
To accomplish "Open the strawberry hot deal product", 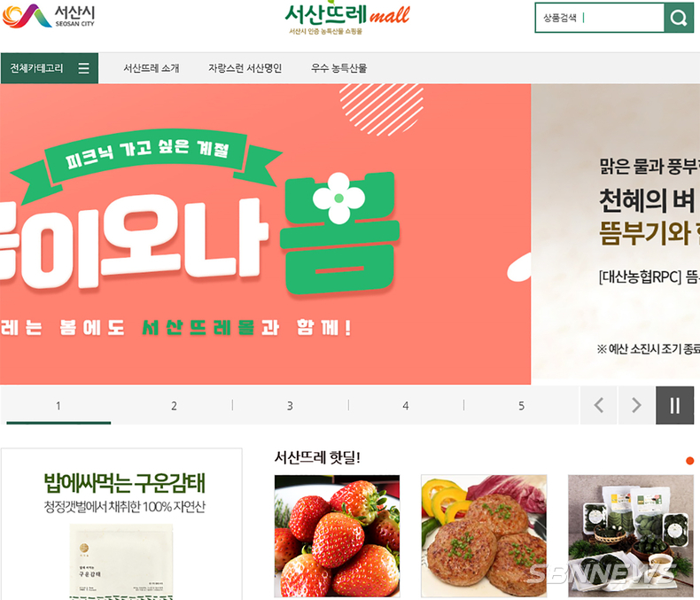I will (x=337, y=536).
